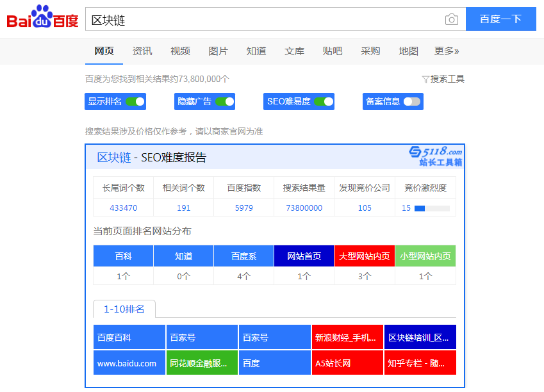Open the 区块链培训_区... ranking tile
544x392 pixels.
coord(420,337)
